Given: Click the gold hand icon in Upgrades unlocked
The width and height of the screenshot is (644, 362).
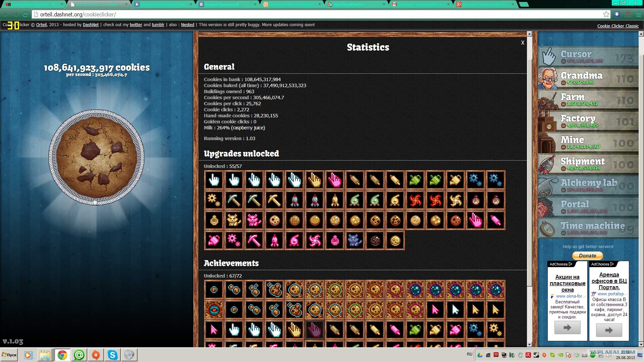Looking at the screenshot, I should click(x=315, y=180).
